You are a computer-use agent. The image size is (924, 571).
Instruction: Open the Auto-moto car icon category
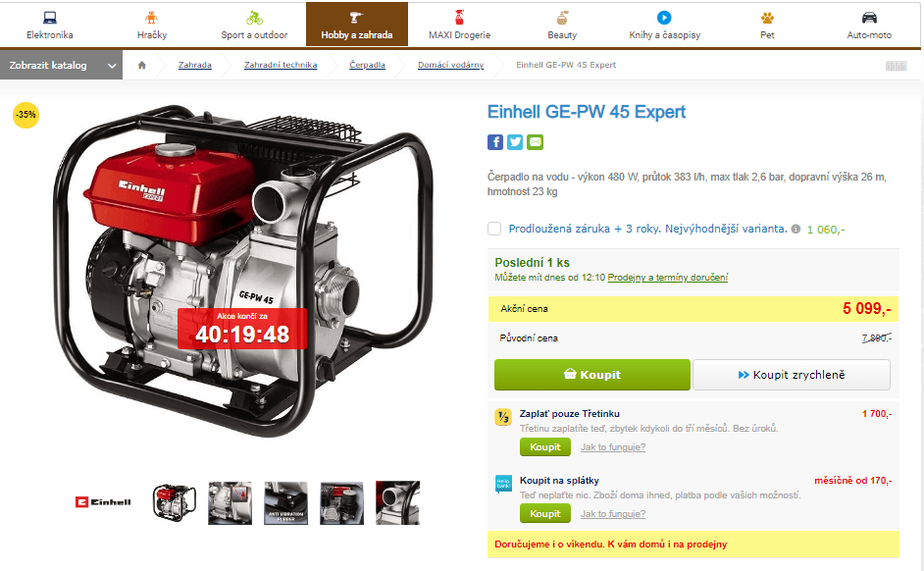869,18
